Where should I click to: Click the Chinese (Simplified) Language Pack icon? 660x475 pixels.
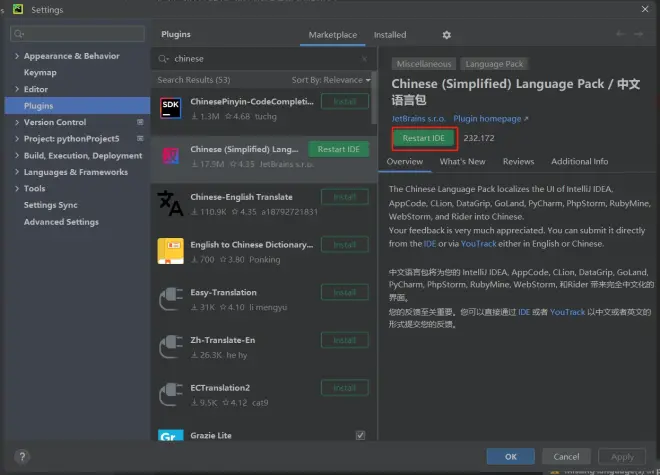pyautogui.click(x=170, y=156)
